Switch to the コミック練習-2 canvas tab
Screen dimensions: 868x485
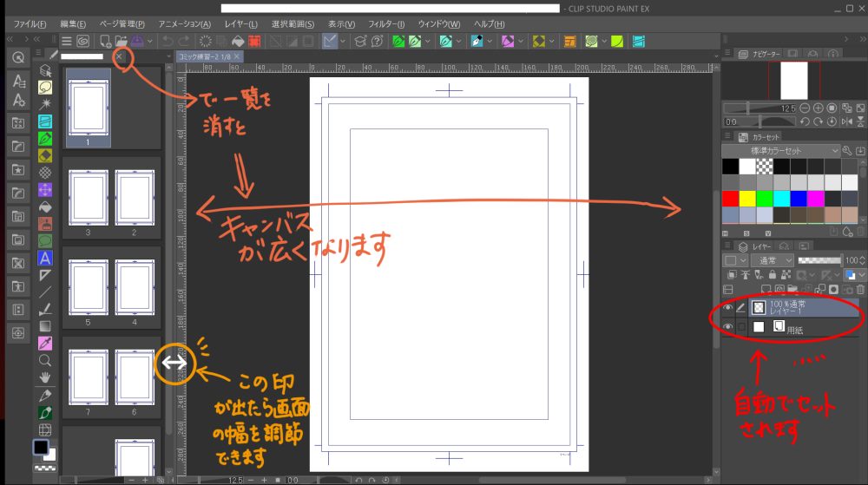[x=205, y=56]
